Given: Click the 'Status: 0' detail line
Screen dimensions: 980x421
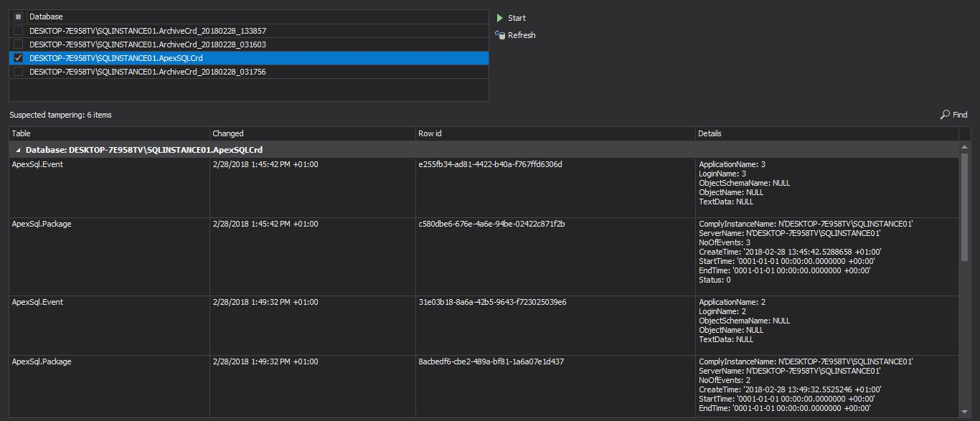Looking at the screenshot, I should tap(715, 280).
